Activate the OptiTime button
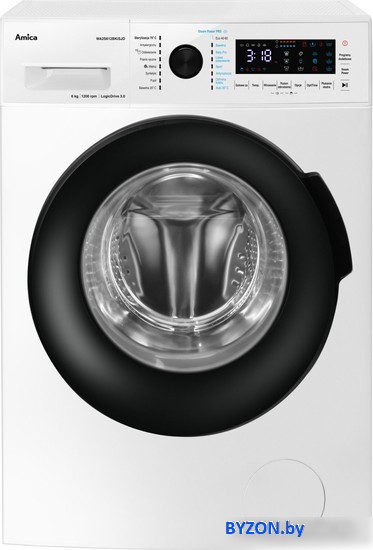The image size is (373, 550). (x=312, y=85)
